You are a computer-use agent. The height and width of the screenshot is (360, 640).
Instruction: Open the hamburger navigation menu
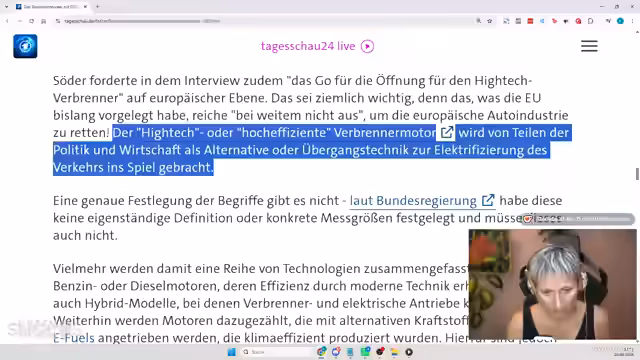click(x=589, y=46)
